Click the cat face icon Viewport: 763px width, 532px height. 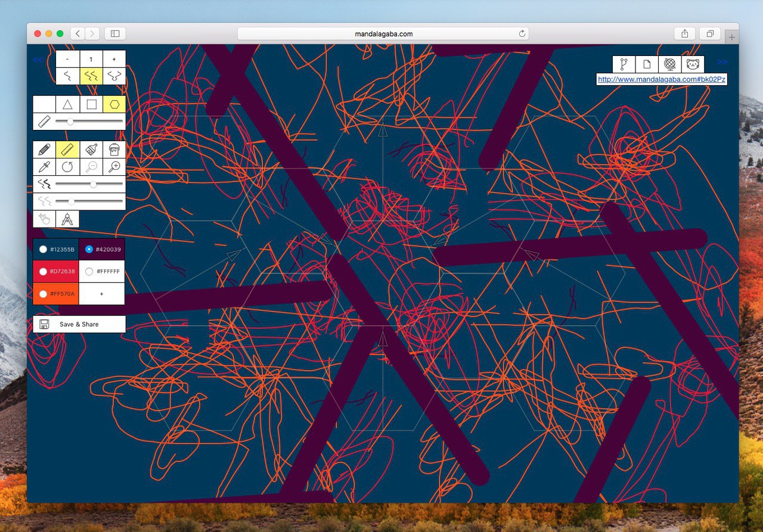point(693,64)
